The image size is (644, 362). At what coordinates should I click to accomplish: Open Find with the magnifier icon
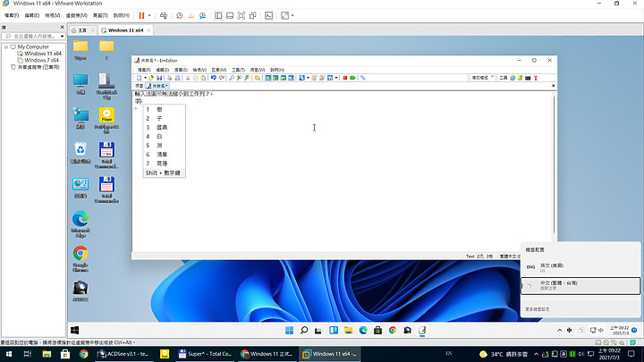coord(232,78)
